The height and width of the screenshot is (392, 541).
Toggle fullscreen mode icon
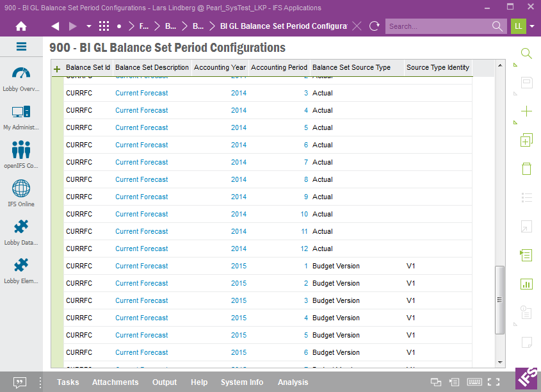pos(494,382)
